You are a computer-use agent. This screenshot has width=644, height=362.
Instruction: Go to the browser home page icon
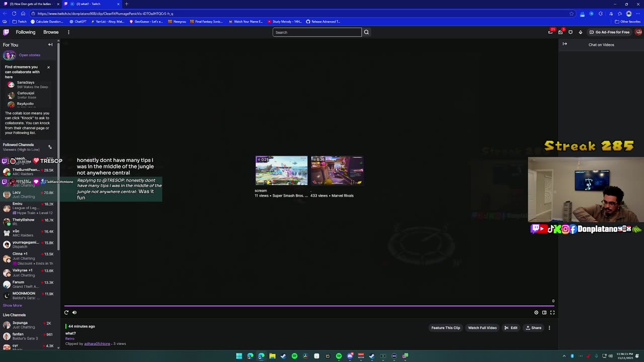click(23, 14)
